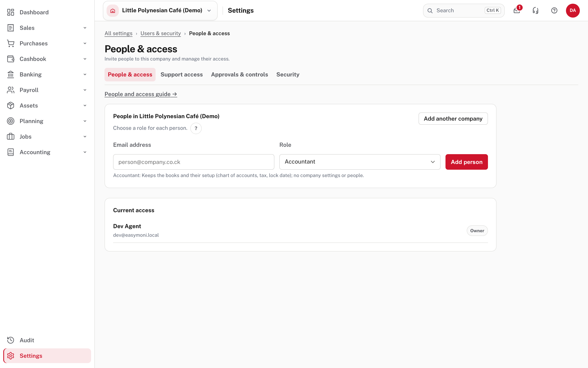Click the Add person button
Screen dimensions: 588x368
pyautogui.click(x=467, y=162)
